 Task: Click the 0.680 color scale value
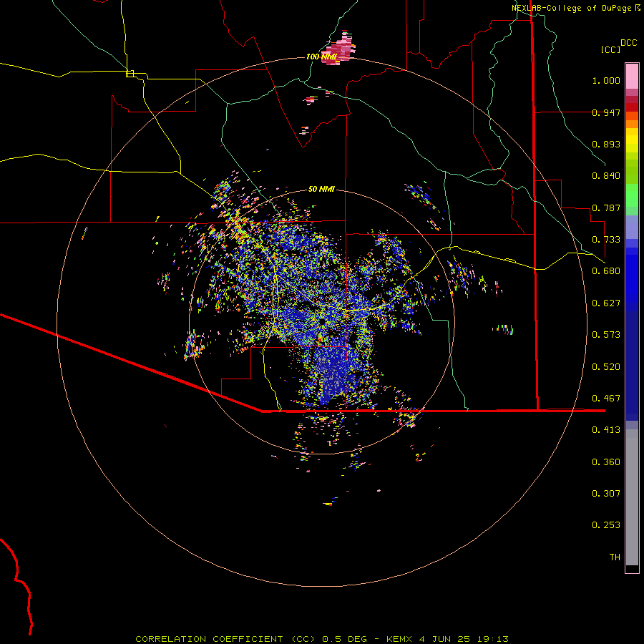click(606, 271)
